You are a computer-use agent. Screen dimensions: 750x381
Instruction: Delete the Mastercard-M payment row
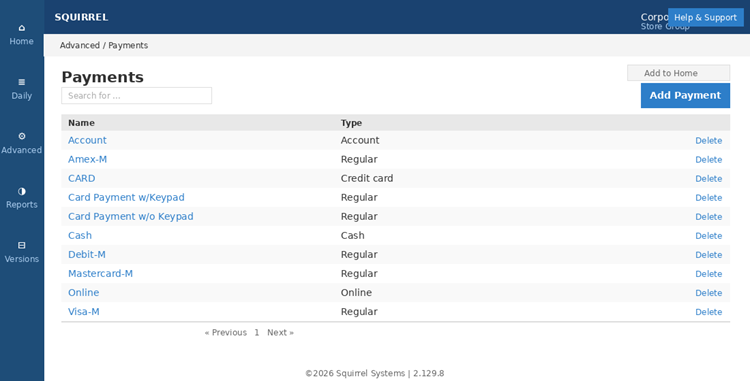pyautogui.click(x=708, y=274)
